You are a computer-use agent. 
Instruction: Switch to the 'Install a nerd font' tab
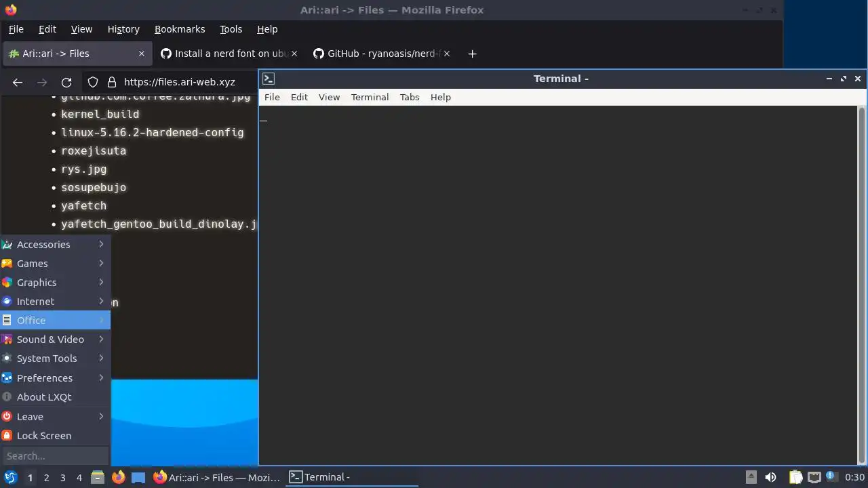click(x=230, y=54)
